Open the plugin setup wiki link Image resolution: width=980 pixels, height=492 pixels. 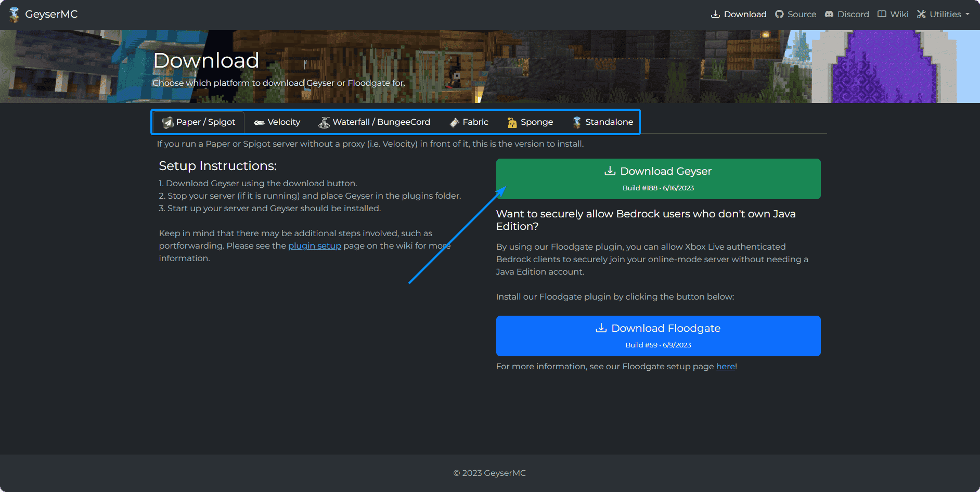(314, 246)
